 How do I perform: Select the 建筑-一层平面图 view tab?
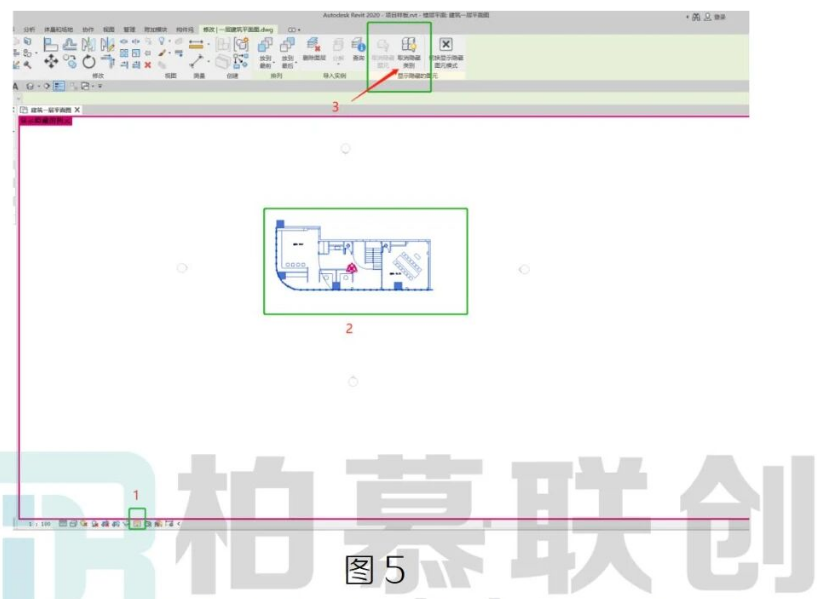[51, 110]
